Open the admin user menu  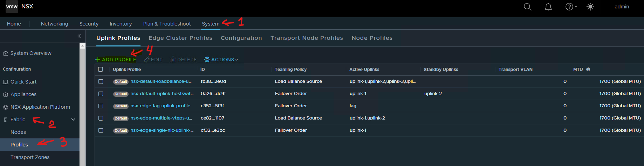(x=622, y=7)
